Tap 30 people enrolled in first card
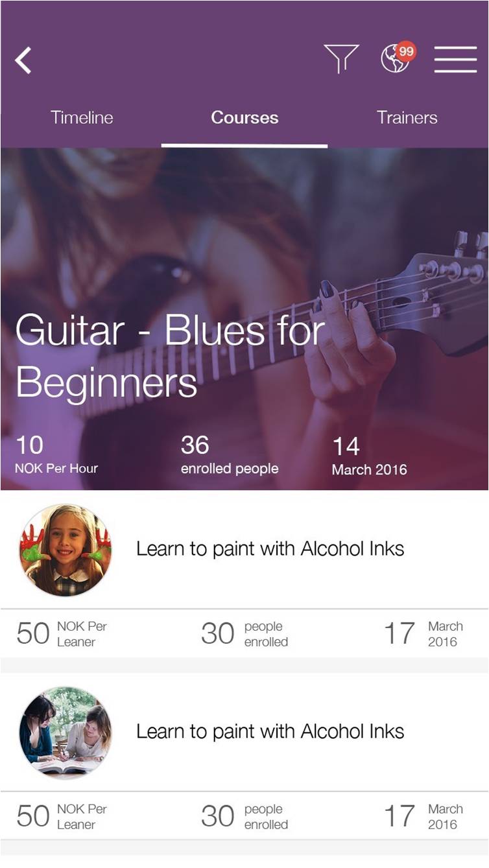This screenshot has width=489, height=868. coord(244,634)
